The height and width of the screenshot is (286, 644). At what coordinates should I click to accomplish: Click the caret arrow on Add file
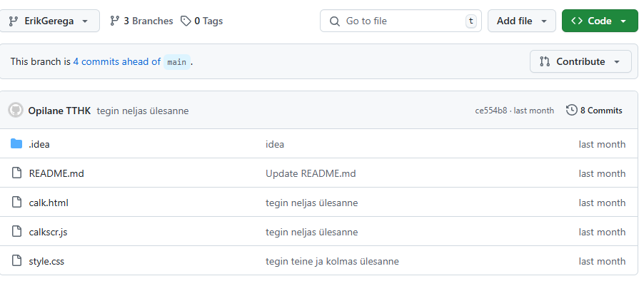(544, 21)
